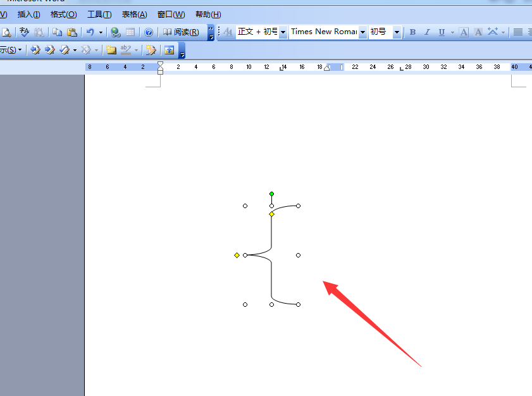Image resolution: width=532 pixels, height=396 pixels.
Task: Open the 工具(T) menu
Action: click(x=99, y=15)
